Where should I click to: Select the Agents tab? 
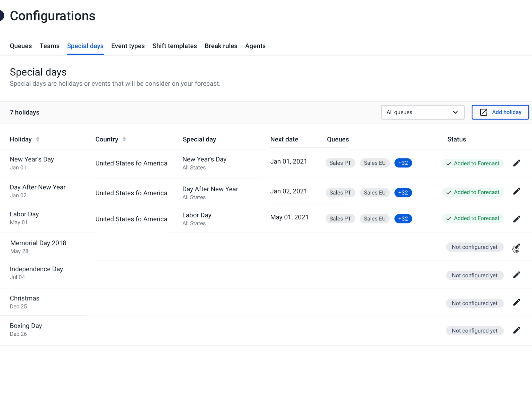[x=255, y=46]
